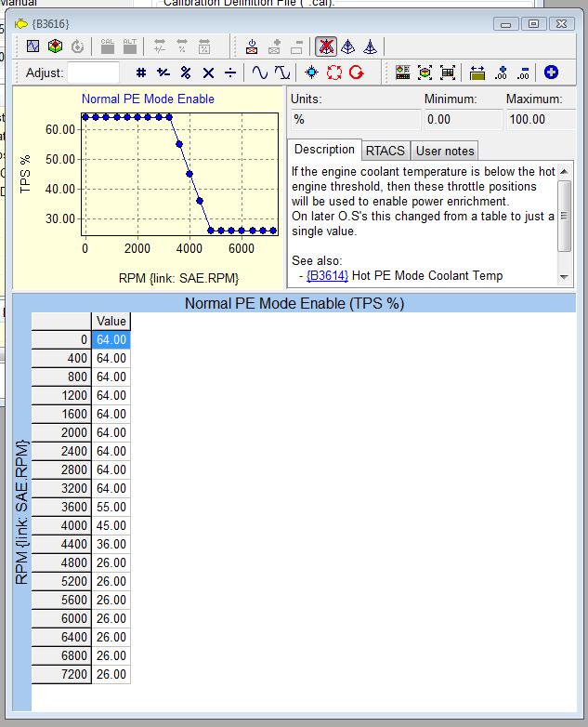Maximize the data grid view icon
This screenshot has width=588, height=727.
(x=448, y=73)
